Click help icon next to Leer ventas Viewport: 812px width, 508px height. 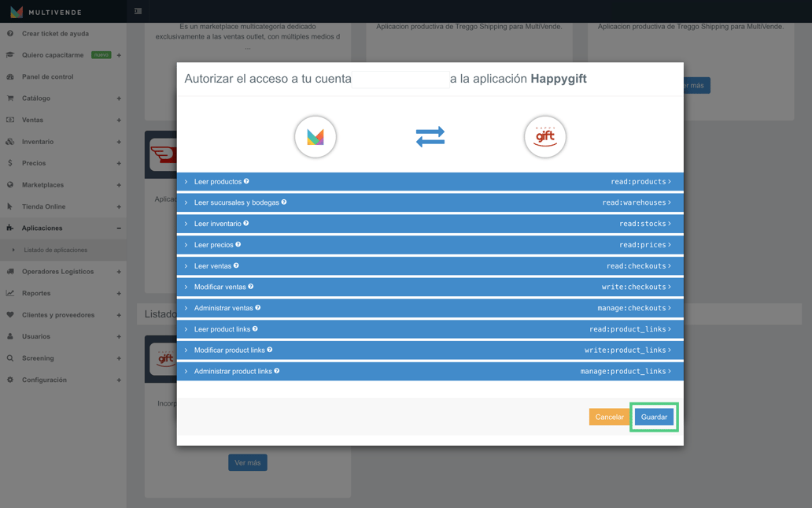(236, 265)
